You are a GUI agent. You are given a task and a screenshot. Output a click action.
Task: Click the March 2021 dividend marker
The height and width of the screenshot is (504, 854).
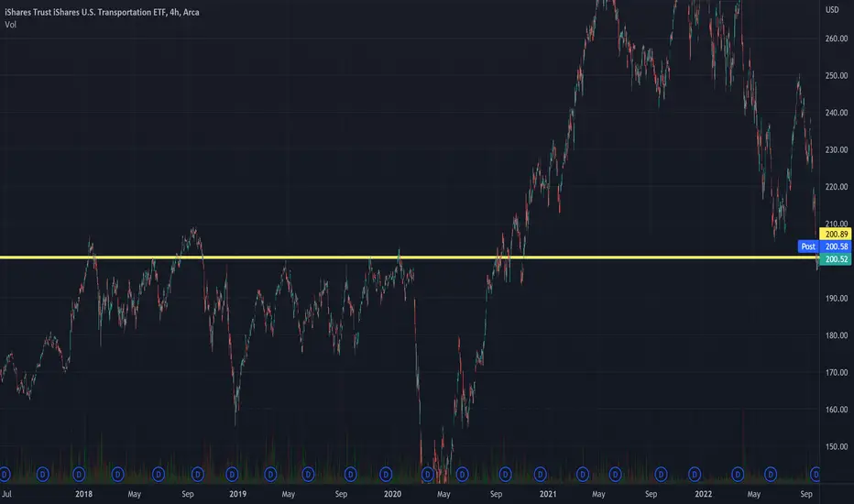(583, 475)
